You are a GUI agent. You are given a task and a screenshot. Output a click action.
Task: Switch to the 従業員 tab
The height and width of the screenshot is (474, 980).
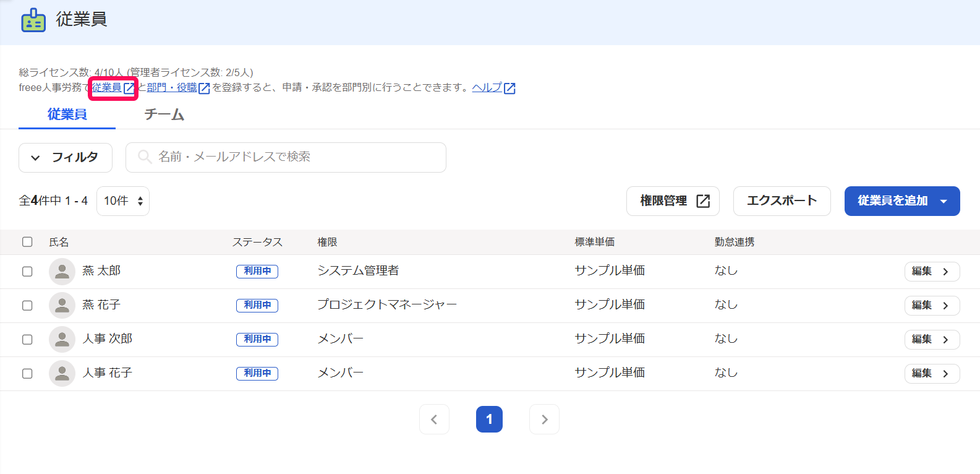click(x=67, y=114)
